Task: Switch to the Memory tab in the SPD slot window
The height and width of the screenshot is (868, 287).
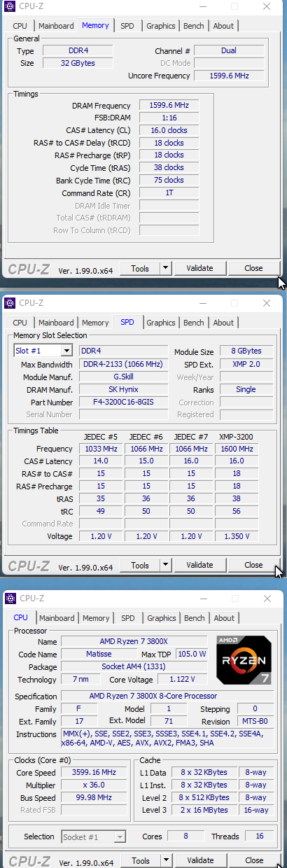Action: (x=95, y=323)
